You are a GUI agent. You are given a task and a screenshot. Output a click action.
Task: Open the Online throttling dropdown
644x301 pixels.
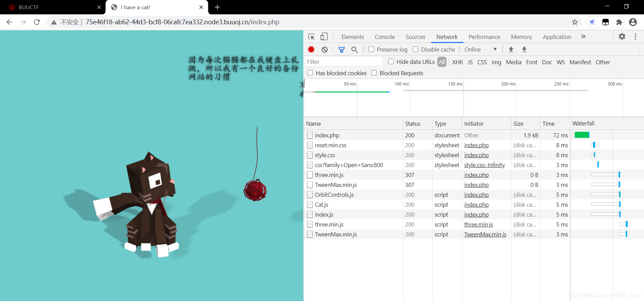(480, 50)
